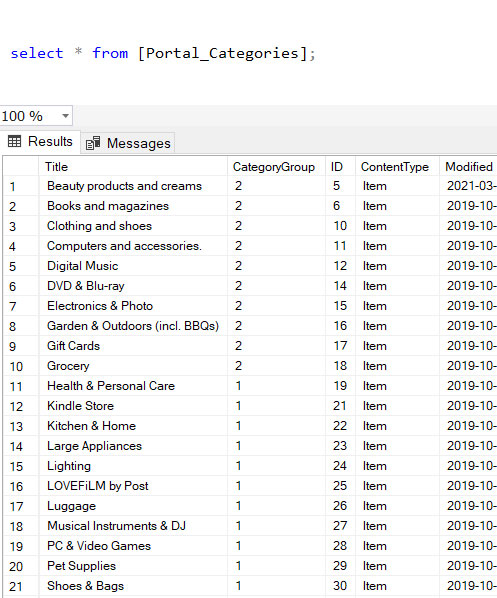Click ContentType cell in Grocery row
Screen dimensions: 497x598
(x=397, y=366)
